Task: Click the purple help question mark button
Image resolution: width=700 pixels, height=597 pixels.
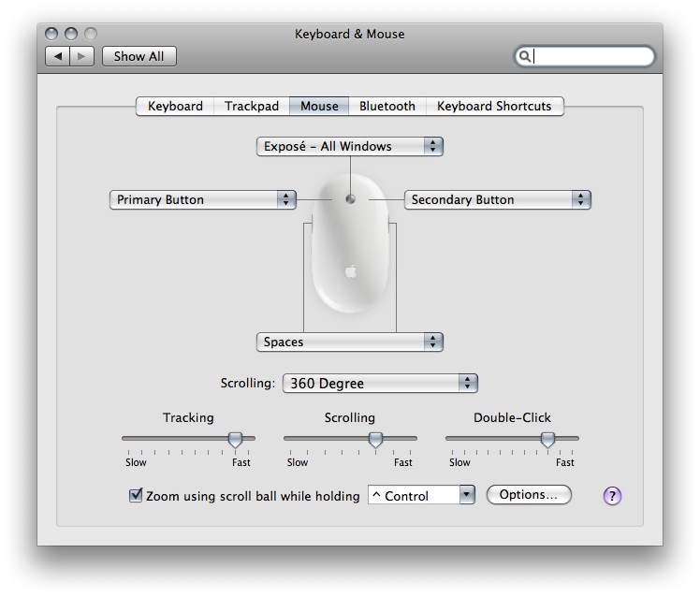Action: (x=612, y=496)
